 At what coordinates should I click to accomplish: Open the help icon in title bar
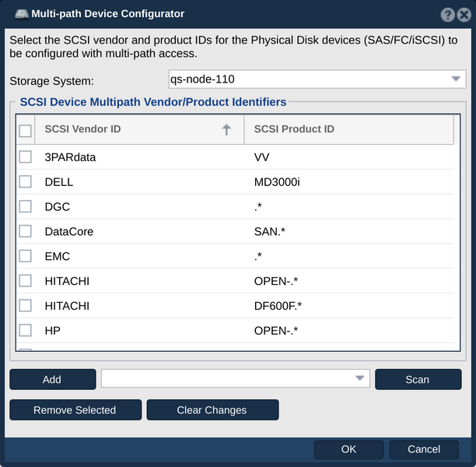coord(447,15)
